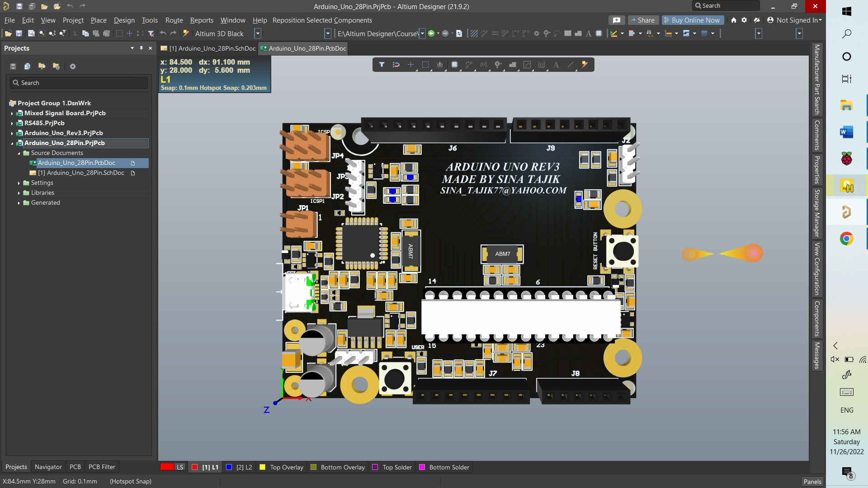
Task: Select the place dimension tool
Action: 542,65
